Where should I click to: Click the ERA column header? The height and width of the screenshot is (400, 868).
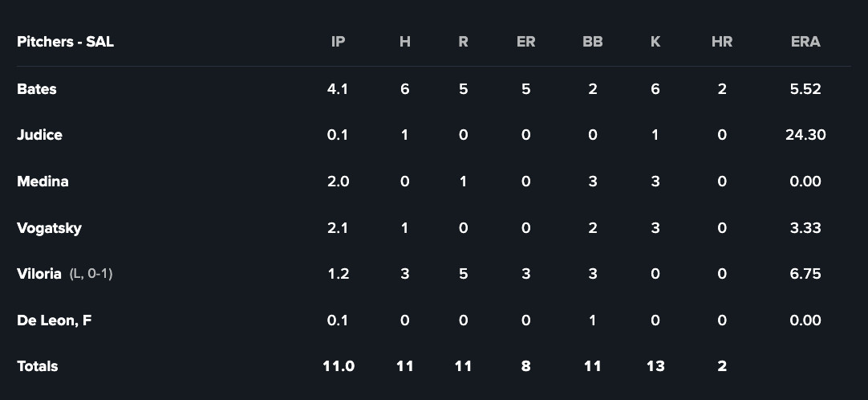[x=805, y=42]
